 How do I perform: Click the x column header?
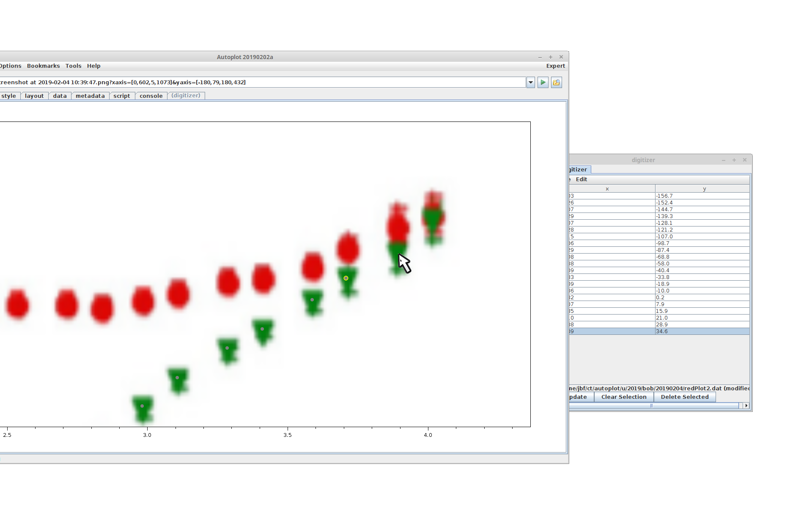coord(612,189)
